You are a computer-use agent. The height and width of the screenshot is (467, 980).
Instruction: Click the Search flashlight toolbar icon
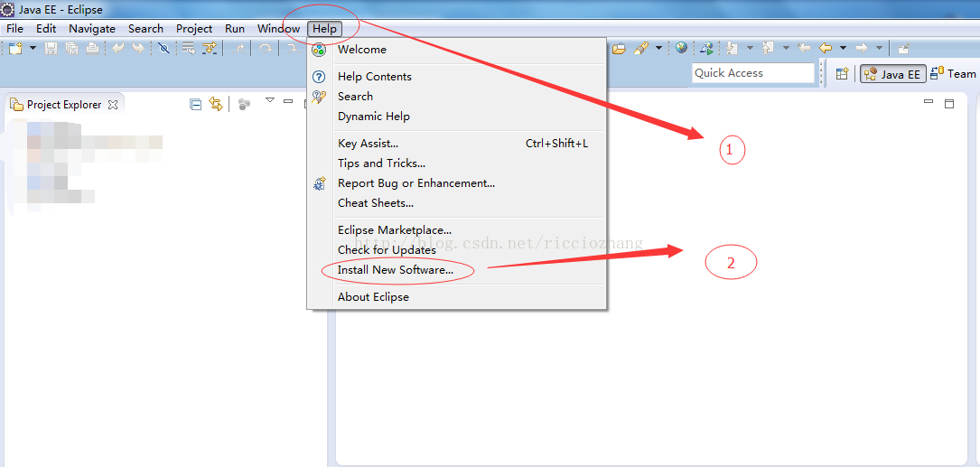641,48
